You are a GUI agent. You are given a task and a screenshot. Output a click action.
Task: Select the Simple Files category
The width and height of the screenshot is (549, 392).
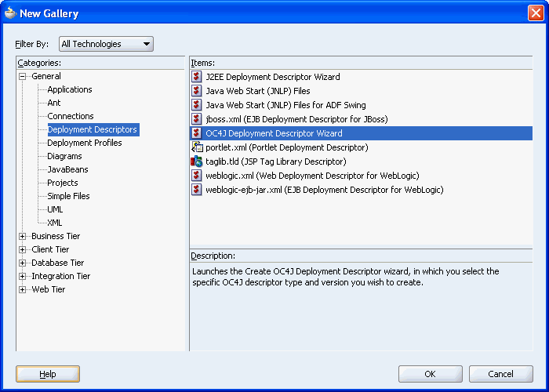coord(68,196)
